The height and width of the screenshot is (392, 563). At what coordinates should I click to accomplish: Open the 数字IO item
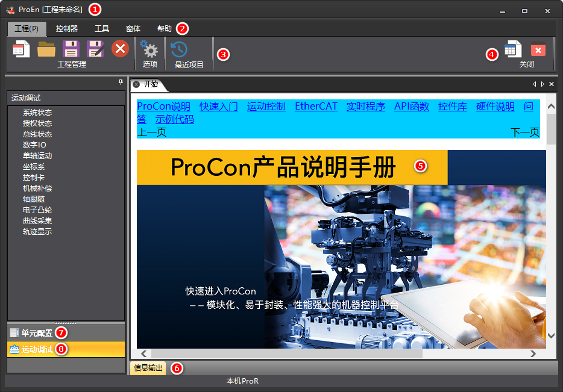point(34,145)
